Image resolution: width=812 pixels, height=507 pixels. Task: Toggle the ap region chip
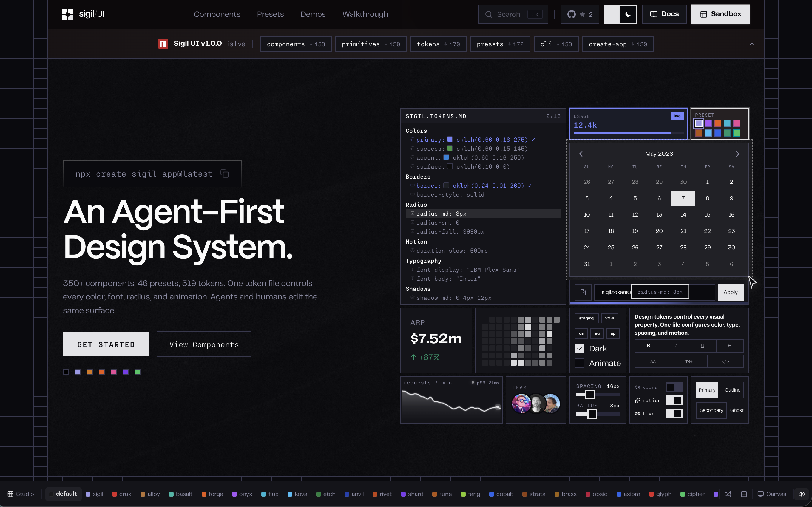613,333
